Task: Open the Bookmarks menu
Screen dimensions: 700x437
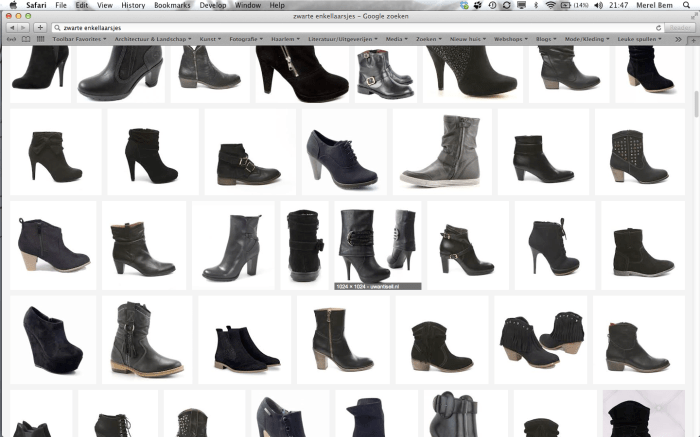Action: (172, 6)
